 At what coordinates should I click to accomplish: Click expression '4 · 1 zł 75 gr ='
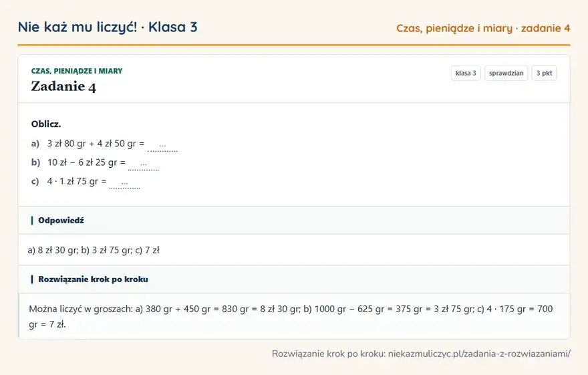(77, 181)
